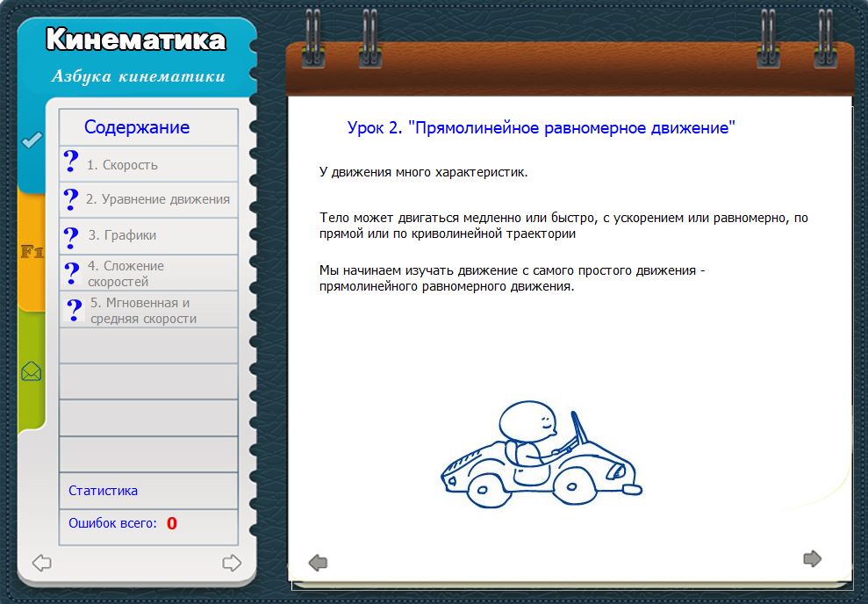868x604 pixels.
Task: Open lesson 4. Сложение скоростей
Action: (126, 274)
